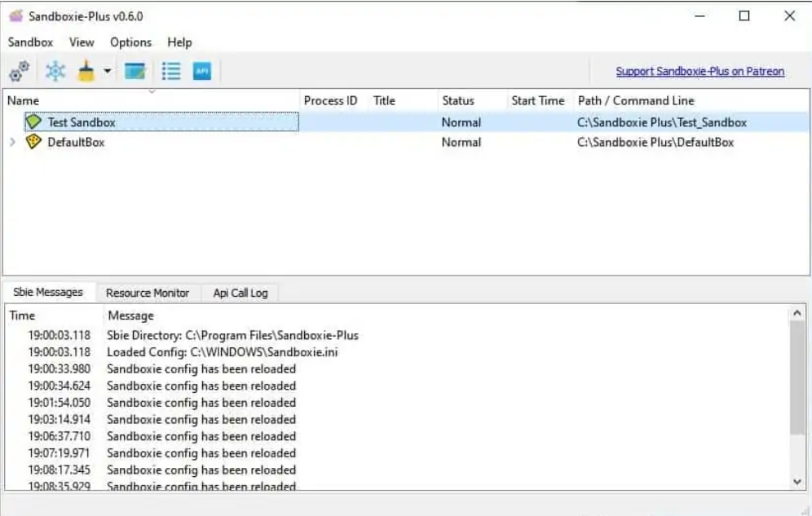Open the Help menu

(x=179, y=42)
